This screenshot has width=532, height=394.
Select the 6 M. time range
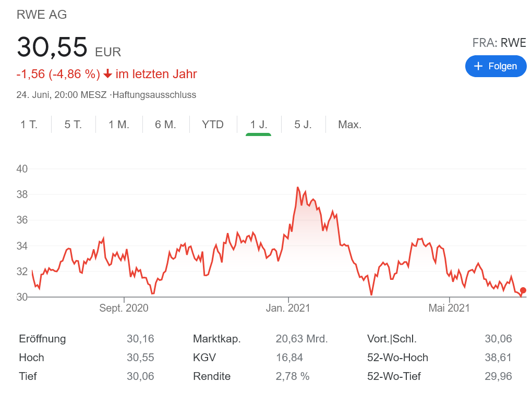pyautogui.click(x=165, y=124)
